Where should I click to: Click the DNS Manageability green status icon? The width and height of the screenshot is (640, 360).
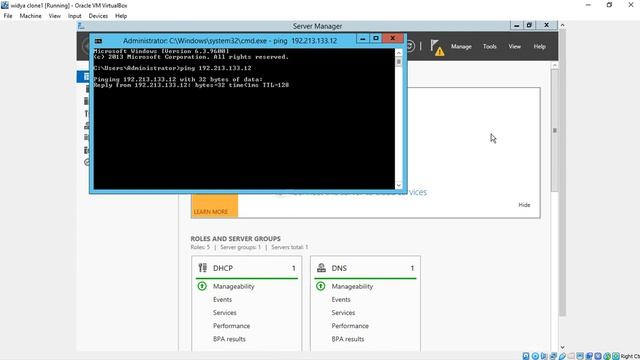point(321,286)
